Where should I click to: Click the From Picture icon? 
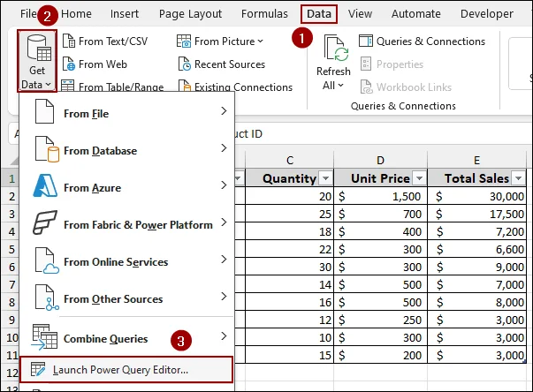(x=184, y=41)
